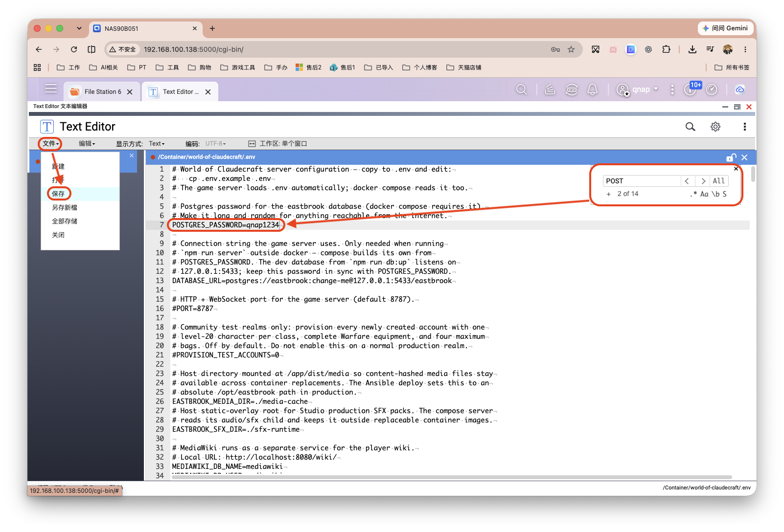Reload the page in Chrome
The width and height of the screenshot is (784, 532).
74,49
